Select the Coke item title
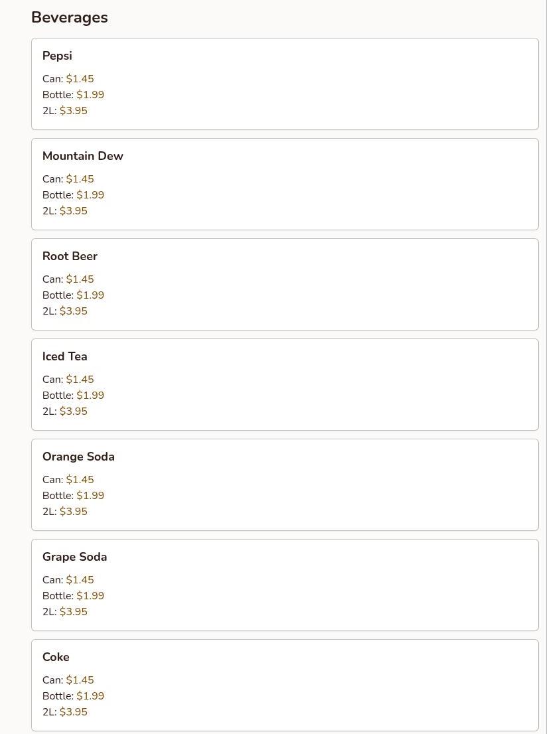The height and width of the screenshot is (734, 560). 56,657
